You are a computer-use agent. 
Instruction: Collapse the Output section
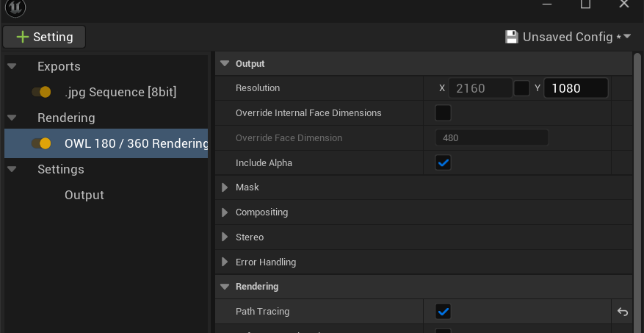pos(225,64)
